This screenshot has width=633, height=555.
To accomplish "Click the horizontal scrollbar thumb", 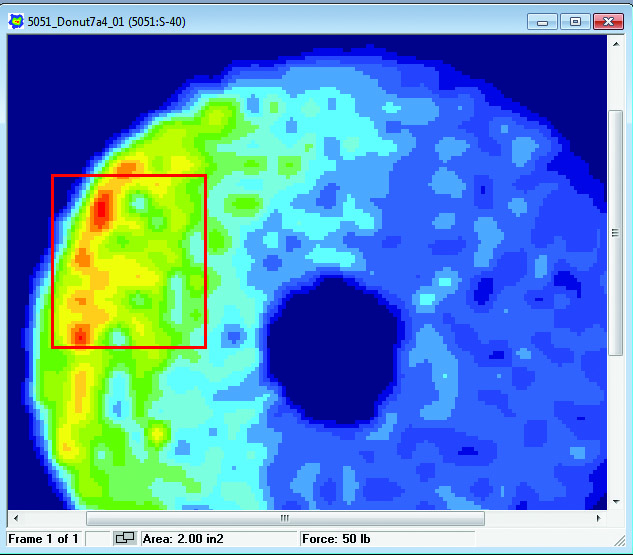I will [285, 518].
